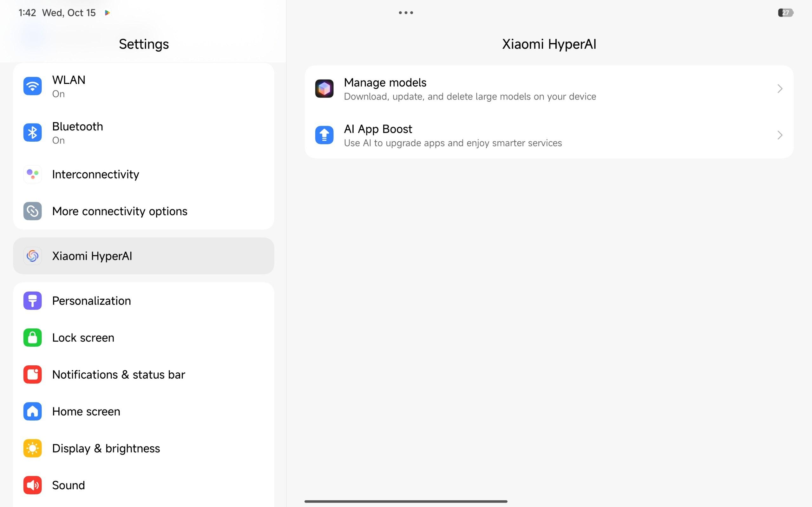Tap the Manage models cube icon

click(x=324, y=88)
